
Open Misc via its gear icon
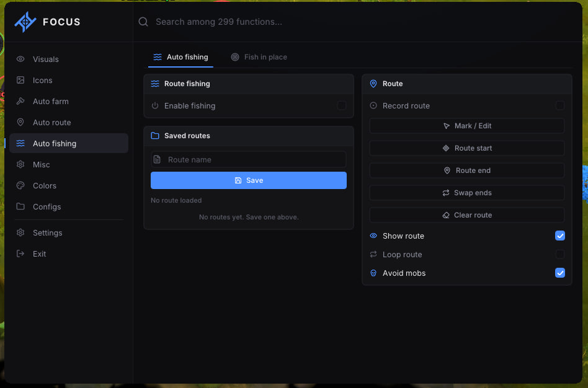pos(20,164)
